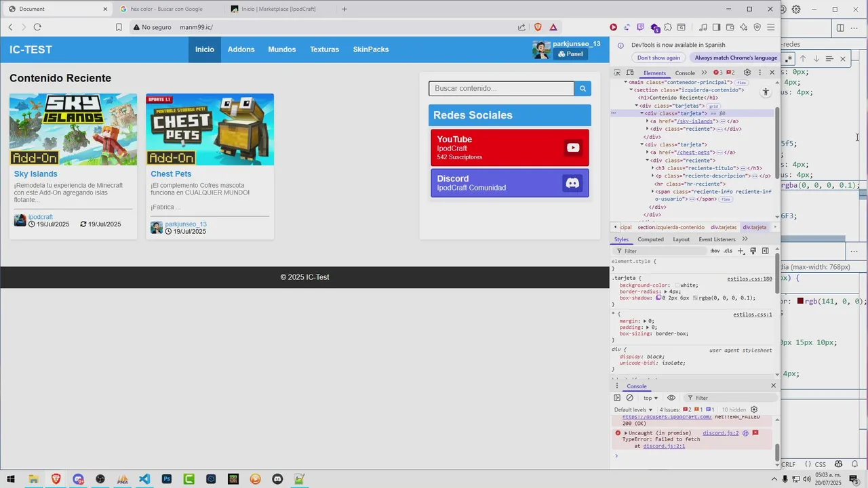
Task: Expand the margin shorthand triangle
Action: [x=645, y=321]
